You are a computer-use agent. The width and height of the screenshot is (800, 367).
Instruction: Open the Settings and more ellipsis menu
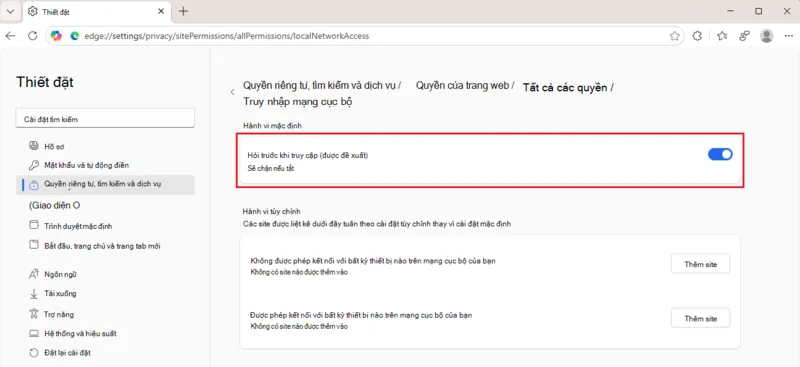coord(789,36)
